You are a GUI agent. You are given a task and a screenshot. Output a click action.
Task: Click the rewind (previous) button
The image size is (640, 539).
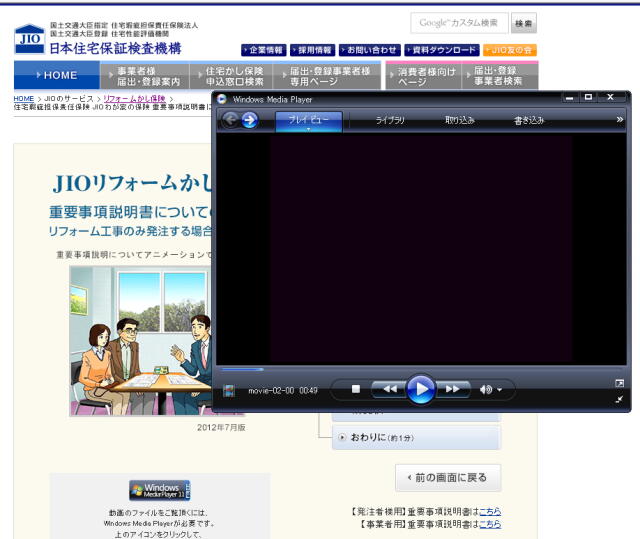click(391, 389)
